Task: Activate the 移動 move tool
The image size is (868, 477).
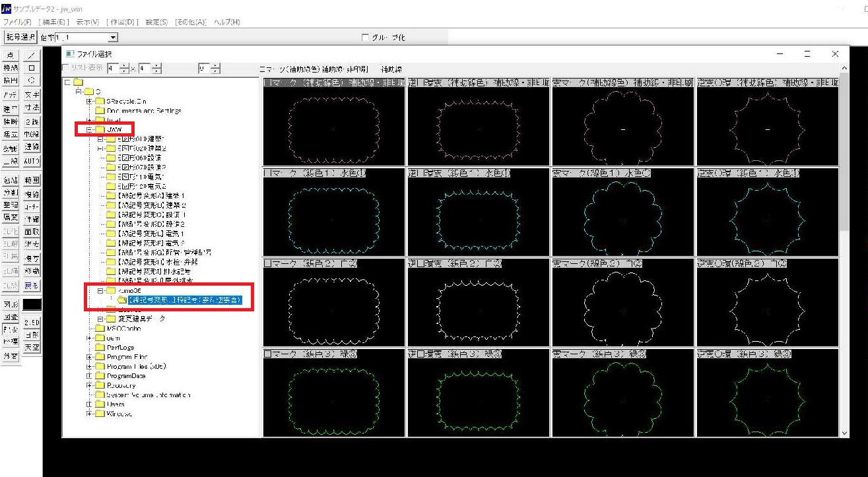Action: click(x=33, y=270)
